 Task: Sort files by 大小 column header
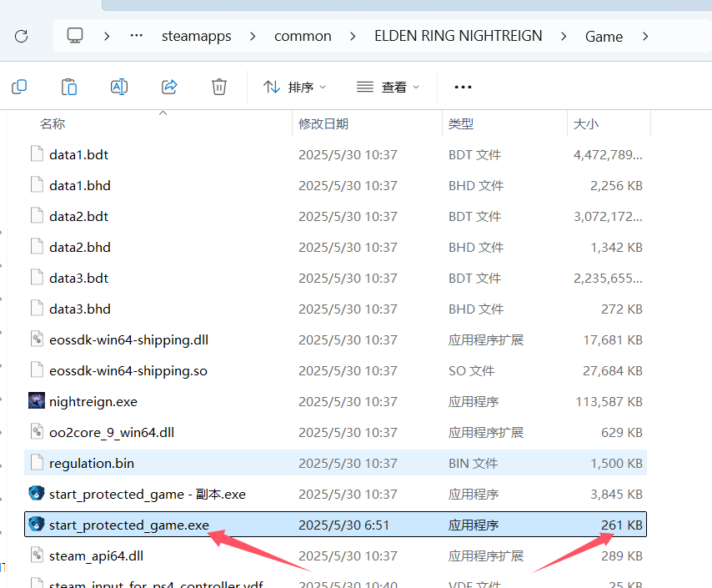[585, 123]
